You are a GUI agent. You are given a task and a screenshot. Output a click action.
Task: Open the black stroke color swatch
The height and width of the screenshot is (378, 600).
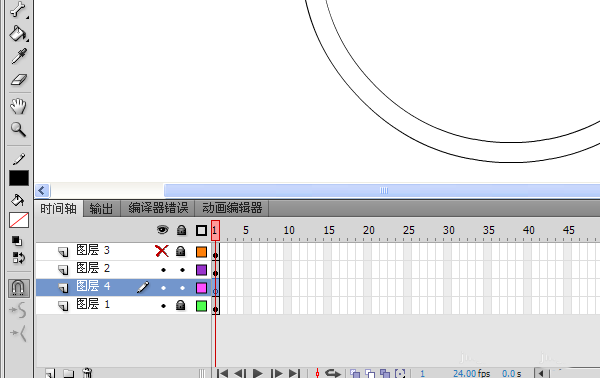coord(19,178)
